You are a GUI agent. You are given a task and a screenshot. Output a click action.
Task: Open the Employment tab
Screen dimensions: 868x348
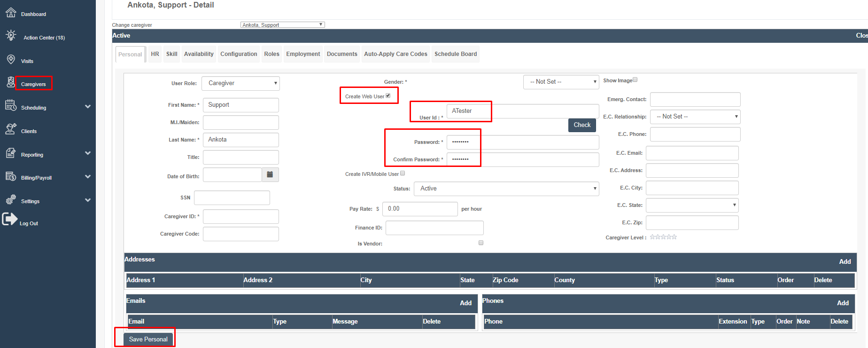point(303,54)
